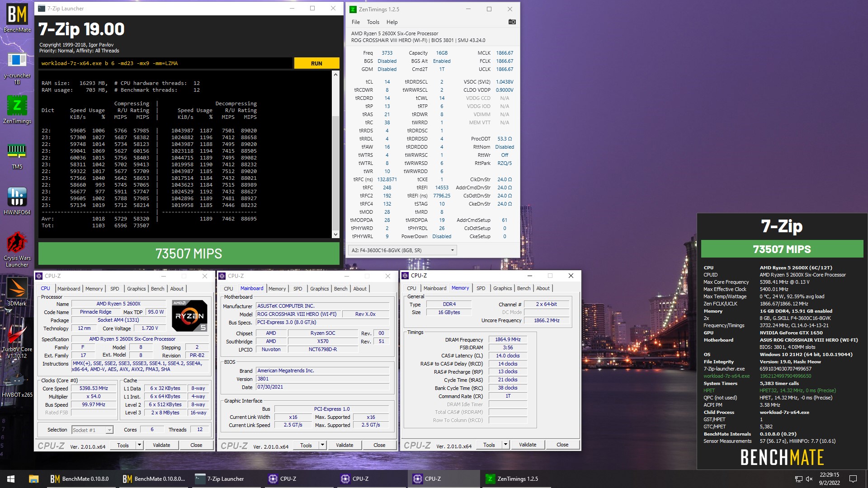Click the 7-Zip output scrollbar up arrow

click(x=335, y=74)
